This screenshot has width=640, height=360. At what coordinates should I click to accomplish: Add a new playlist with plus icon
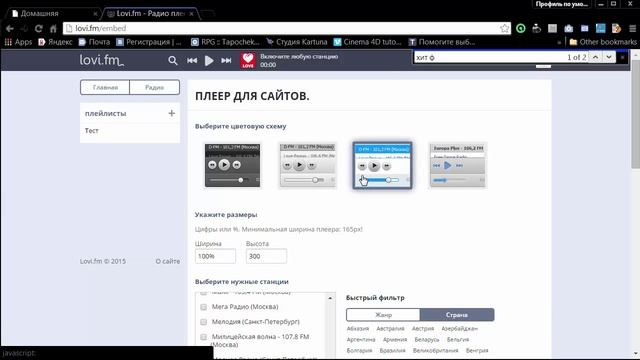point(172,113)
